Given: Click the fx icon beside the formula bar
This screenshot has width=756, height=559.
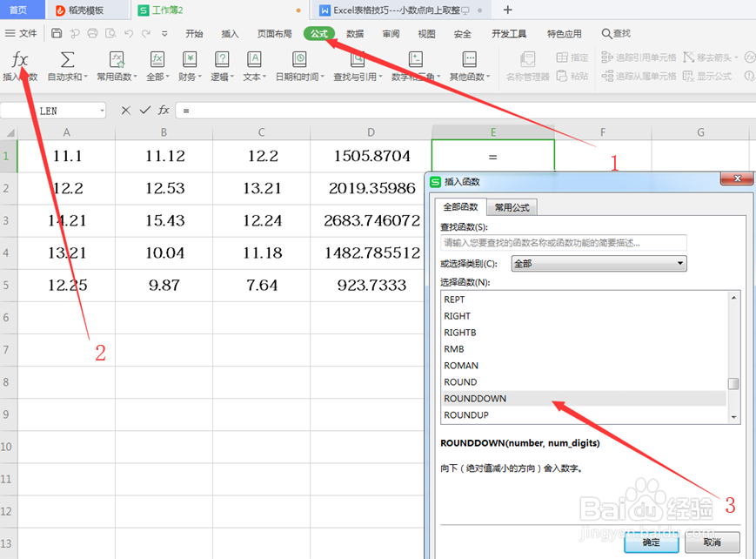Looking at the screenshot, I should click(164, 110).
